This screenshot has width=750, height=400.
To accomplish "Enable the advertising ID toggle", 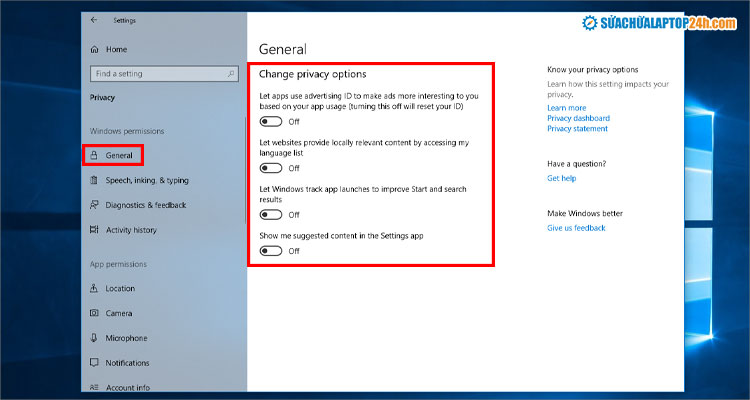I will 270,121.
